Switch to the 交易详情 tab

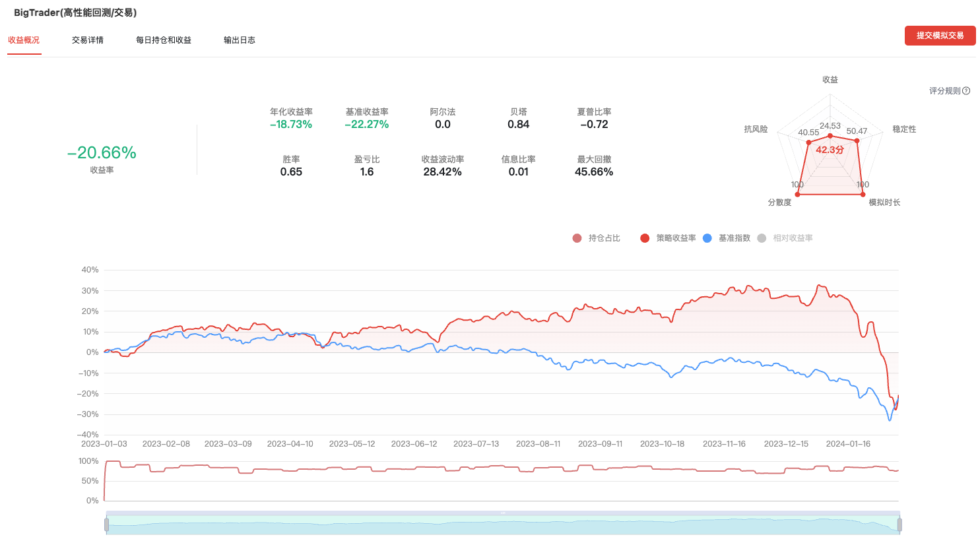pos(88,40)
